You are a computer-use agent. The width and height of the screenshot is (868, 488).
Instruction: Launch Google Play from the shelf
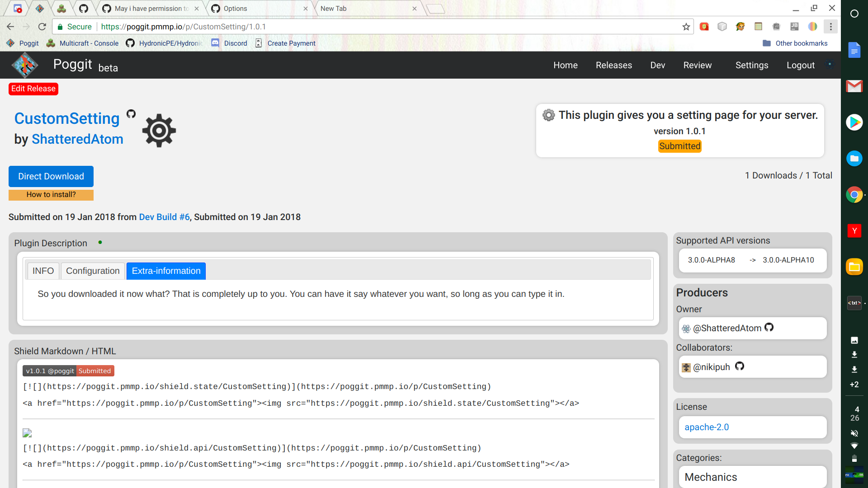click(x=854, y=122)
